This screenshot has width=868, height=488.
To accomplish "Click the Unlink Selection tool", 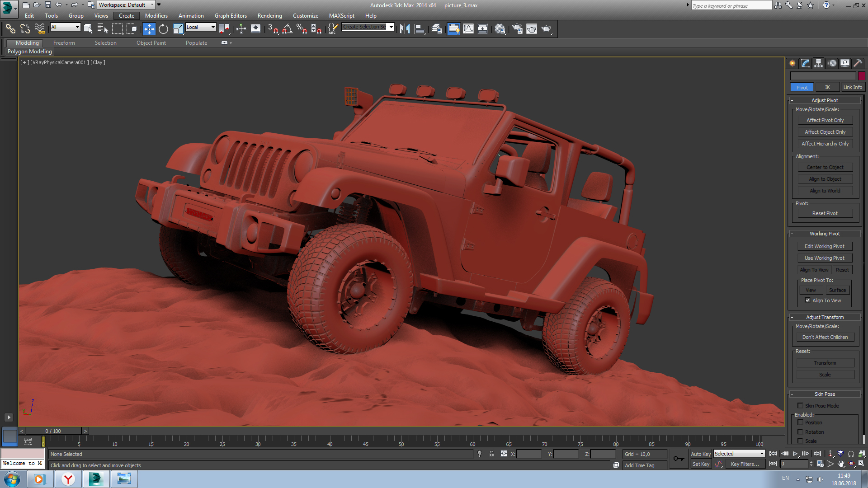I will [x=25, y=29].
